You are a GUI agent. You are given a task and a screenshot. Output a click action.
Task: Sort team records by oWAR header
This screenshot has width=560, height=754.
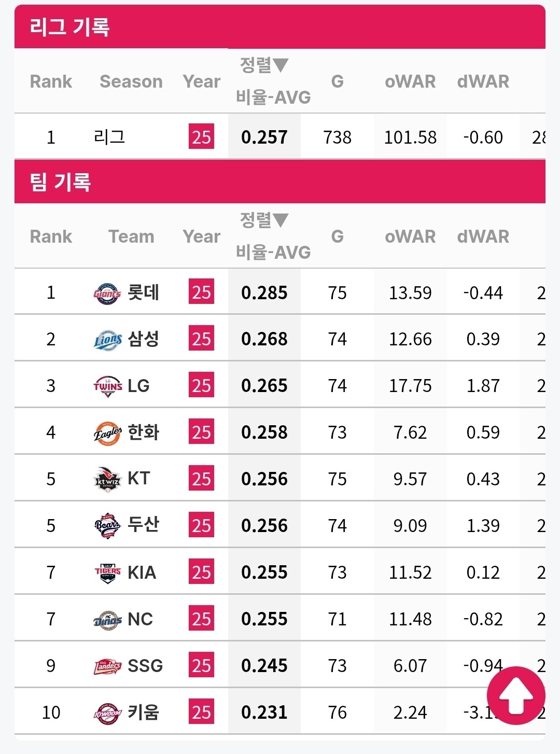coord(410,236)
